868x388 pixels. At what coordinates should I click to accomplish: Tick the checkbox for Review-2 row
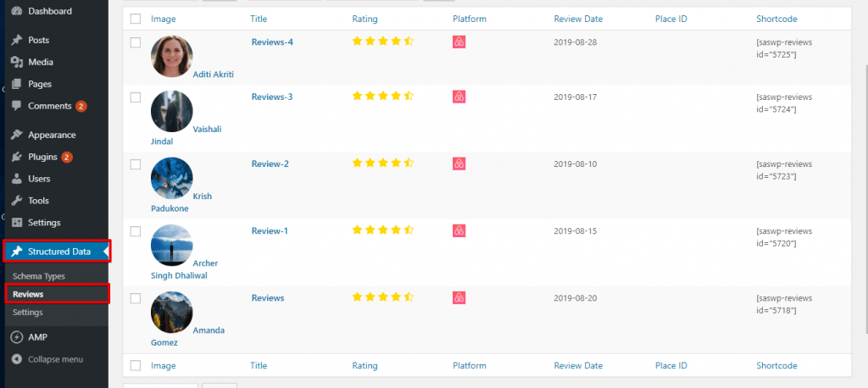pyautogui.click(x=136, y=164)
